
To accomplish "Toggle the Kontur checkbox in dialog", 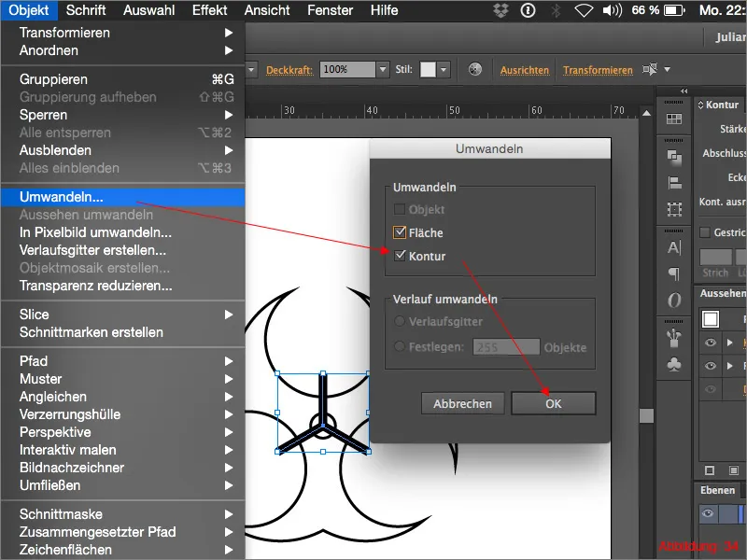I will coord(400,256).
